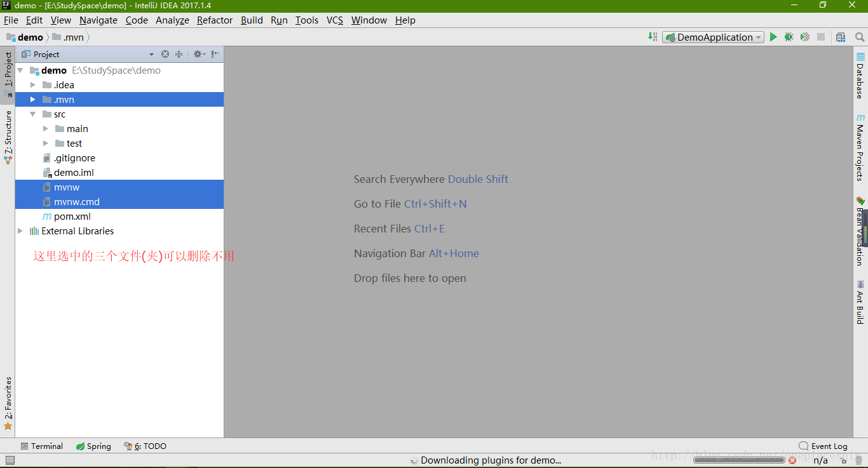Start debugging with the bug icon
868x468 pixels.
789,37
